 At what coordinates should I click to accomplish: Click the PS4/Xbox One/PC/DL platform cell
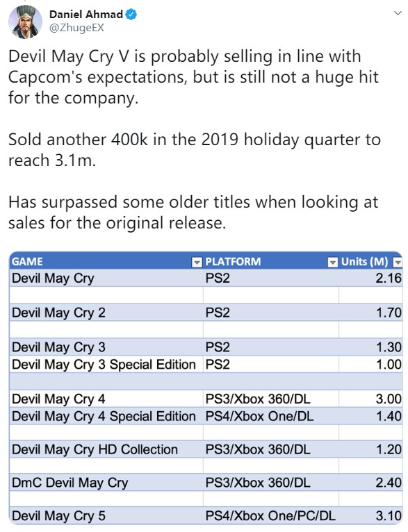pos(271,516)
